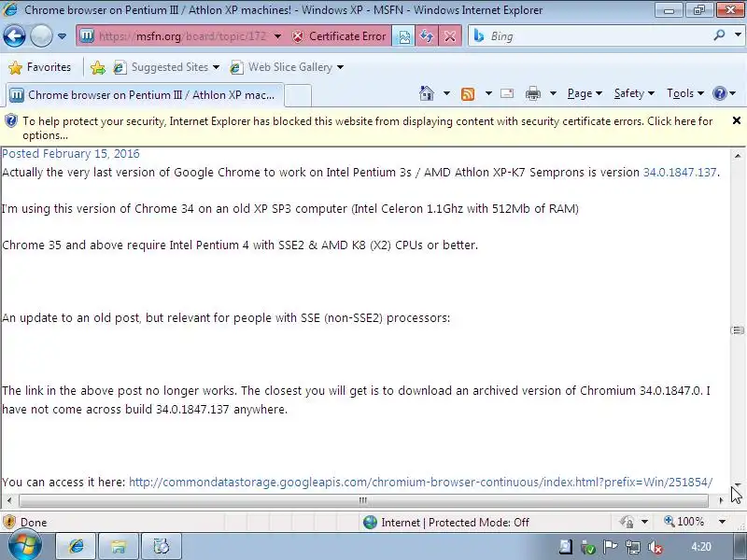Viewport: 747px width, 560px height.
Task: Click the greyed Forward navigation button
Action: coord(41,36)
